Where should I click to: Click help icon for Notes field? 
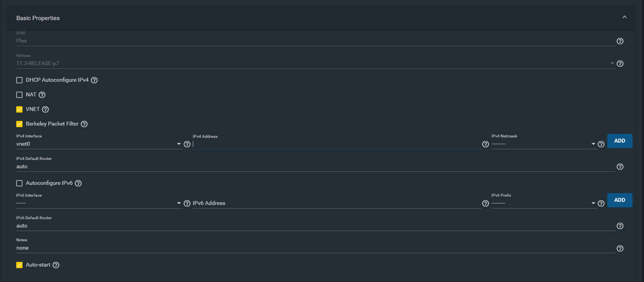(x=620, y=248)
